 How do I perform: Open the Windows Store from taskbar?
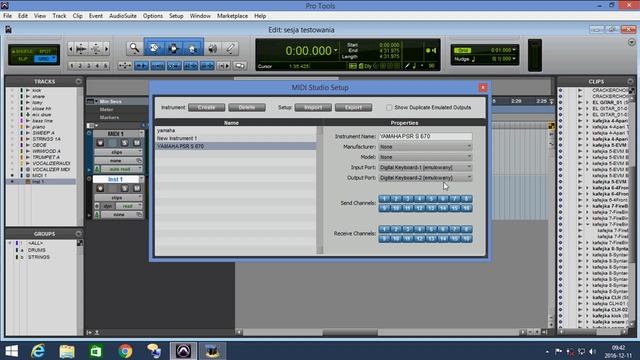(96, 351)
